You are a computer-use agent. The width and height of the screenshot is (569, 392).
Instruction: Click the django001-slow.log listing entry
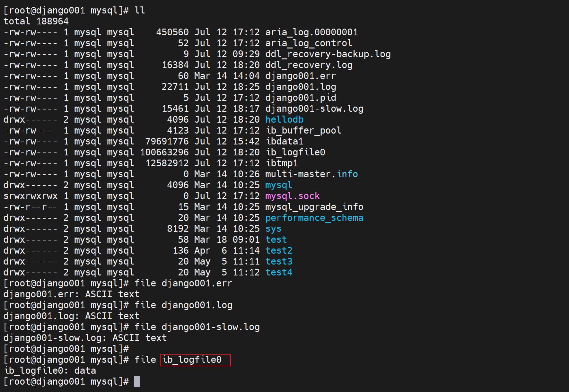(314, 109)
